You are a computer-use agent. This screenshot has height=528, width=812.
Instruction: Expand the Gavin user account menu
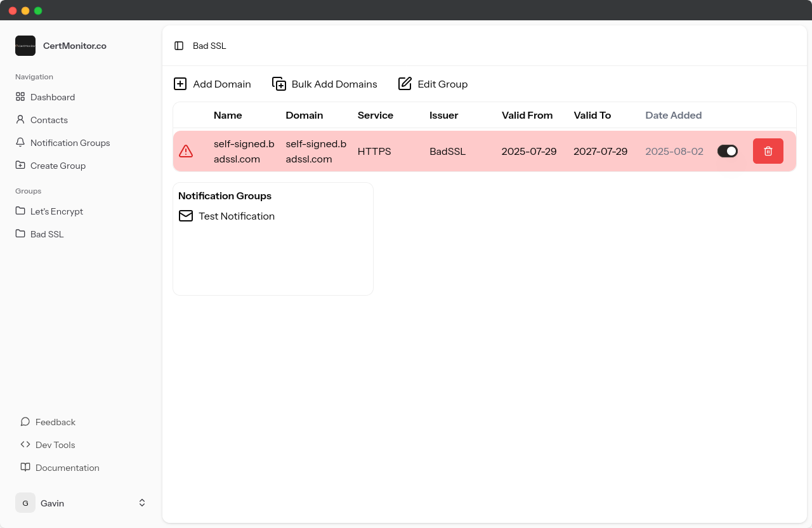tap(142, 503)
